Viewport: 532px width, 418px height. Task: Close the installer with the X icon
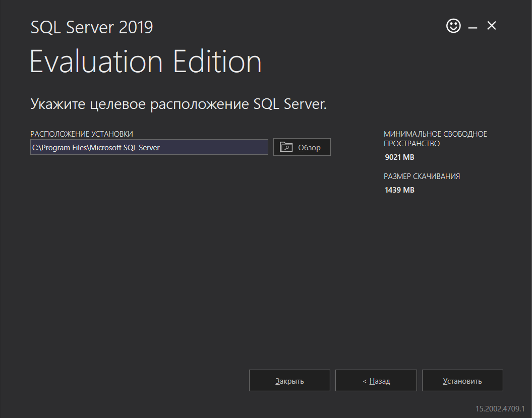pos(492,26)
